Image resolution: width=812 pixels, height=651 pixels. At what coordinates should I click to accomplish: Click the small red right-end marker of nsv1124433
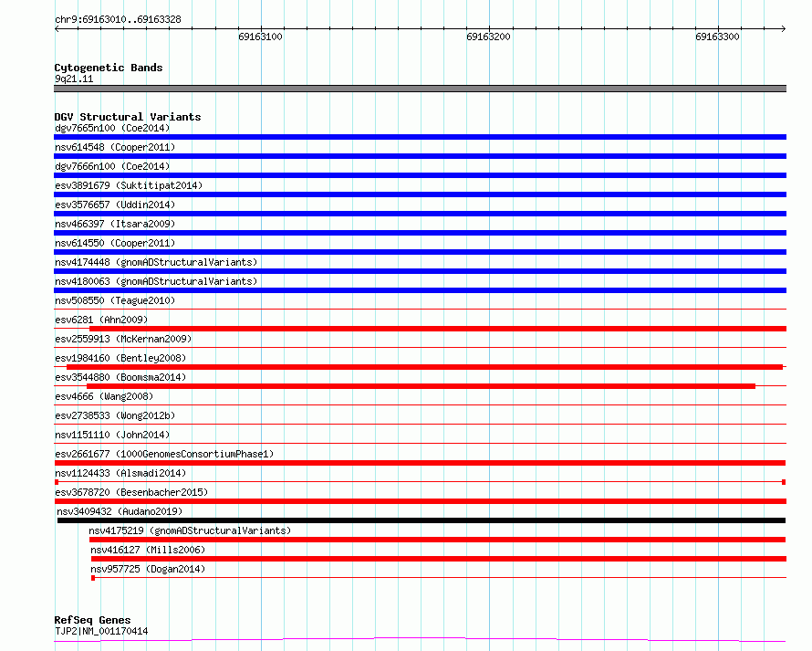[x=784, y=482]
